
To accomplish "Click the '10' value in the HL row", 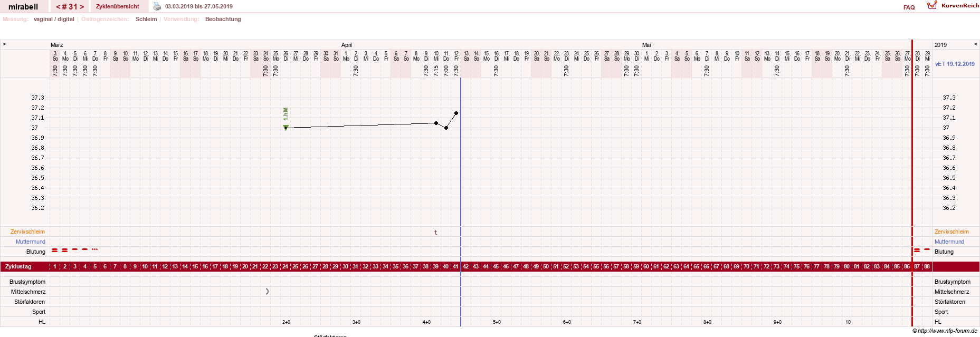I will click(848, 322).
